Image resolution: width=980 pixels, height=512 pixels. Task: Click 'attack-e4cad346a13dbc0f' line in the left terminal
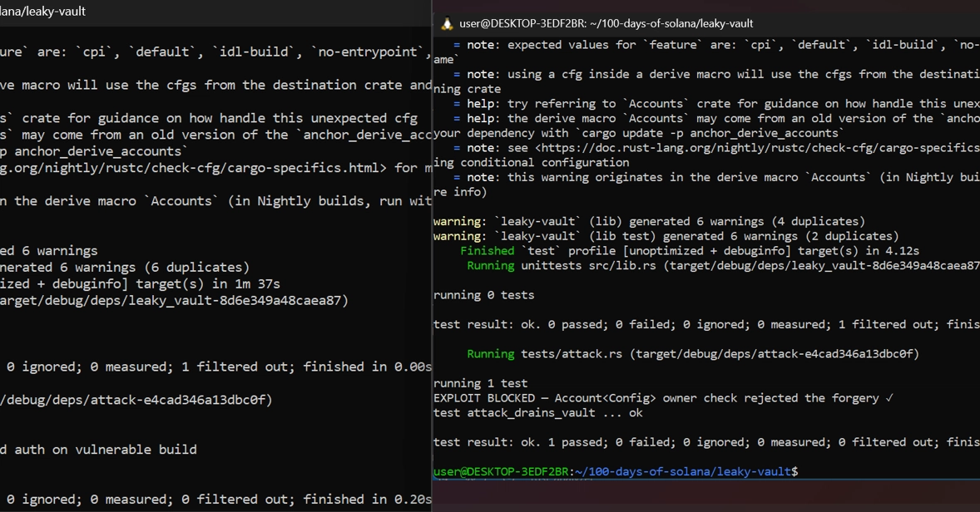coord(136,400)
